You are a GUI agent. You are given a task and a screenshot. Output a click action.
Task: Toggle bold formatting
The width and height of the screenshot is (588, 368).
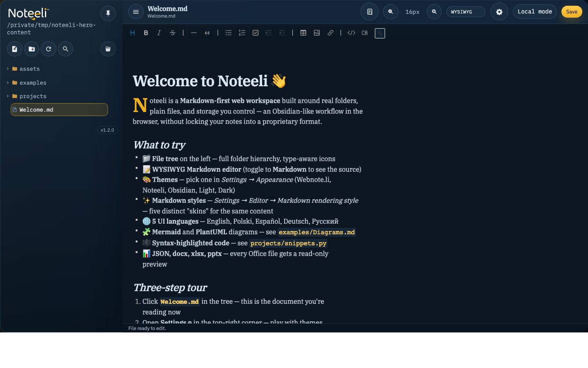(x=146, y=33)
